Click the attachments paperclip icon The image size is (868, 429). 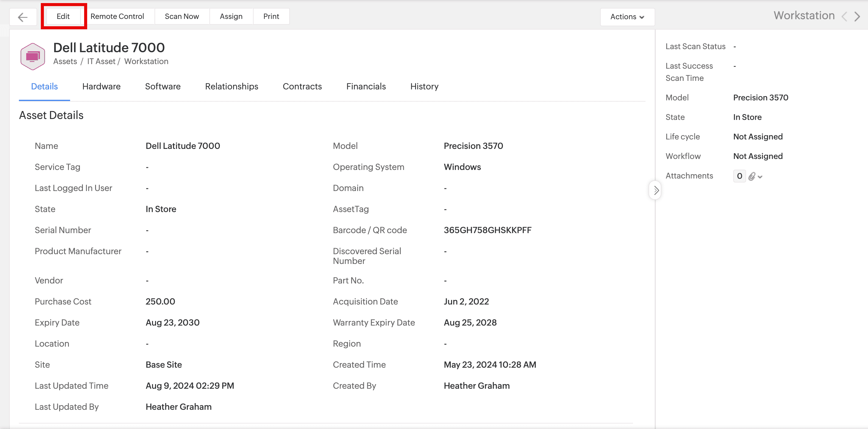pos(752,176)
